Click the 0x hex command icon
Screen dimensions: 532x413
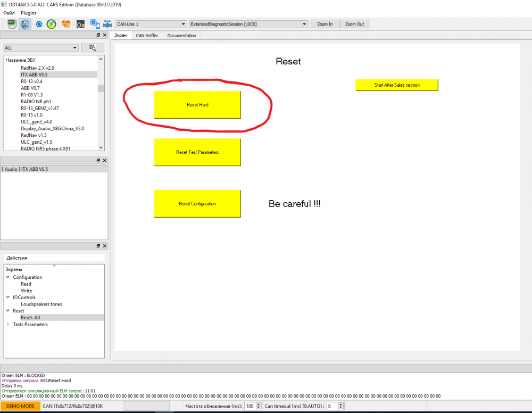point(80,24)
